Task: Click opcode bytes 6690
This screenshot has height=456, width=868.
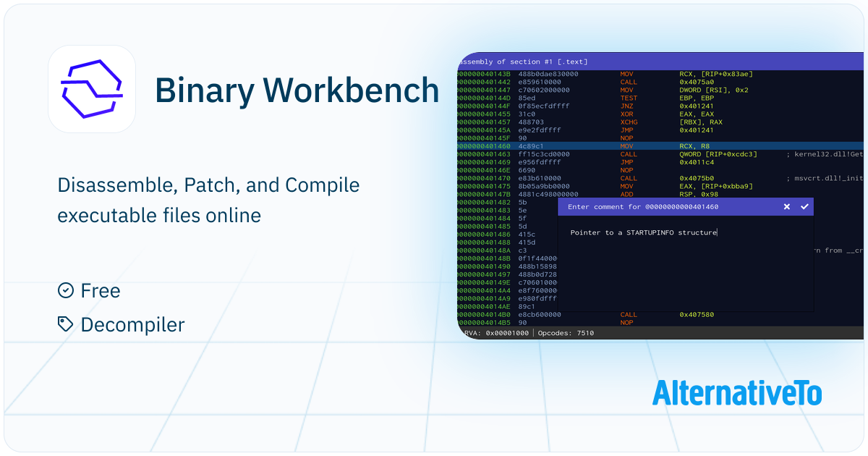Action: point(527,169)
